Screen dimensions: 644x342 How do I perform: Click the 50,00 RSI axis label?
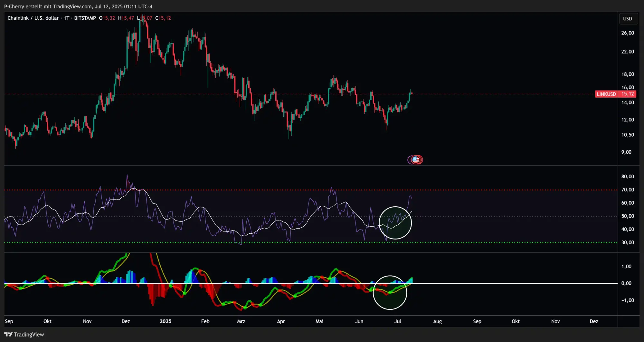tap(628, 216)
